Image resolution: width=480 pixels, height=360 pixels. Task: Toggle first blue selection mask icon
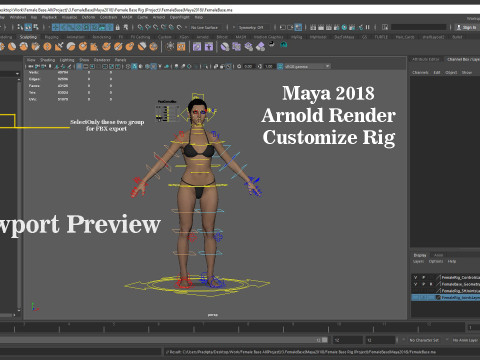[56, 27]
